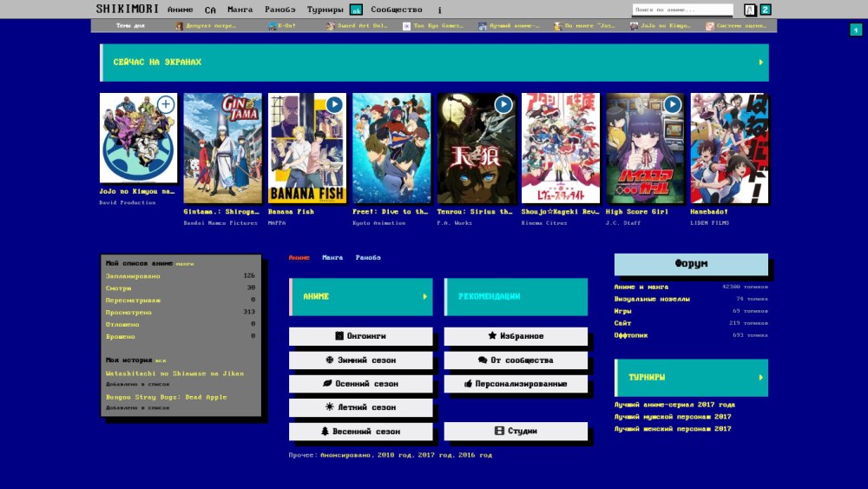Switch my list to манги link
This screenshot has height=489, width=868.
tap(185, 264)
